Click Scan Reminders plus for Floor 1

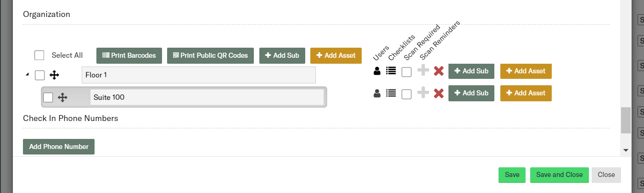[423, 71]
